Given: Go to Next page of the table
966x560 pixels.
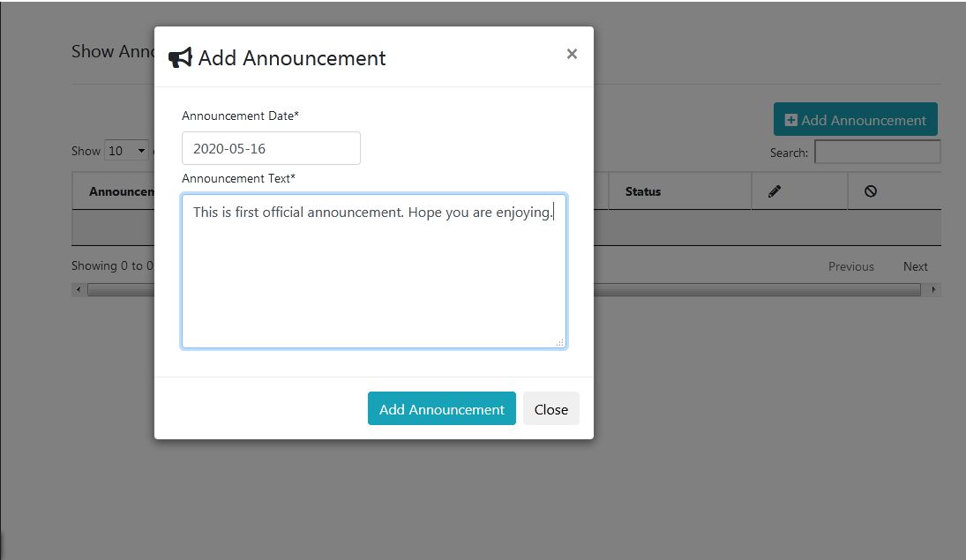Looking at the screenshot, I should point(915,266).
